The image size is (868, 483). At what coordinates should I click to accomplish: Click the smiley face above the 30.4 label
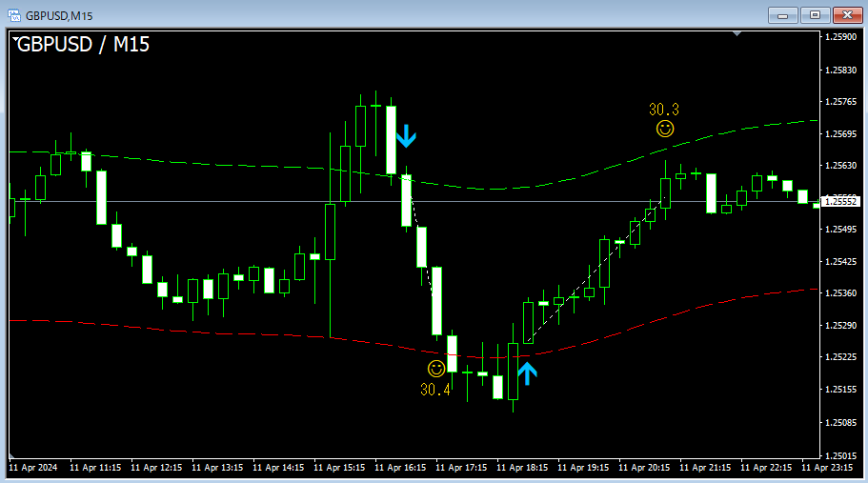(436, 369)
